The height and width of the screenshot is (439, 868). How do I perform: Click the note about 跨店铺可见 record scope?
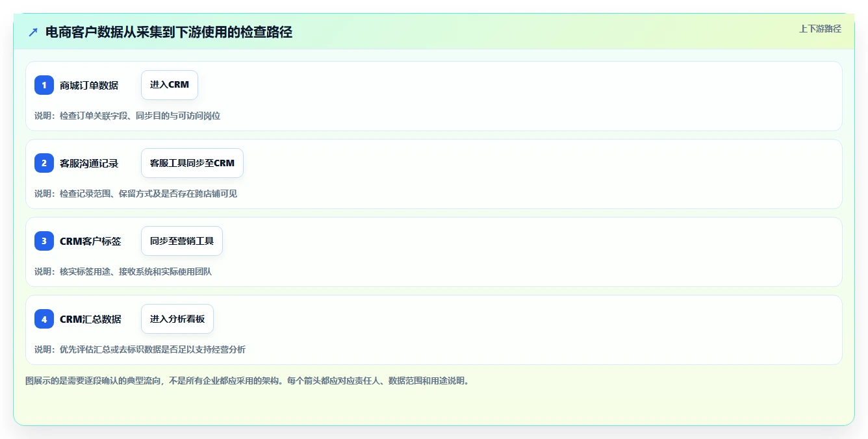136,194
